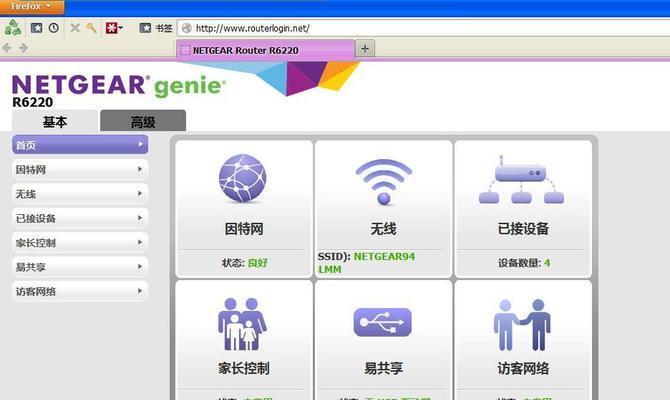The width and height of the screenshot is (670, 400).
Task: Open the 访客网络 tile label
Action: (x=523, y=368)
